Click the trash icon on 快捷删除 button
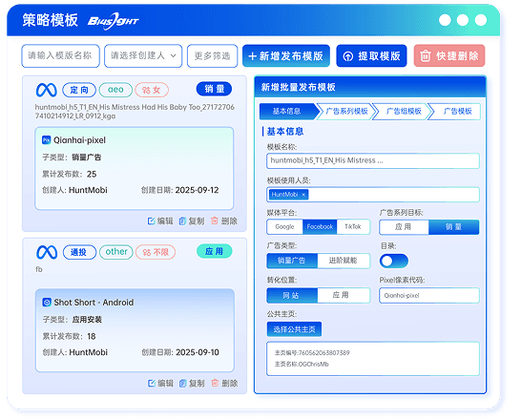 [x=426, y=55]
